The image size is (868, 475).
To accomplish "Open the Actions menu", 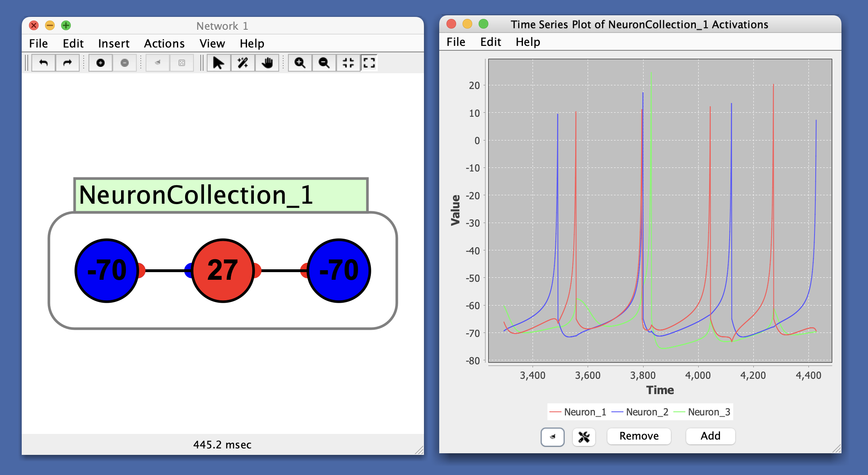I will coord(164,43).
